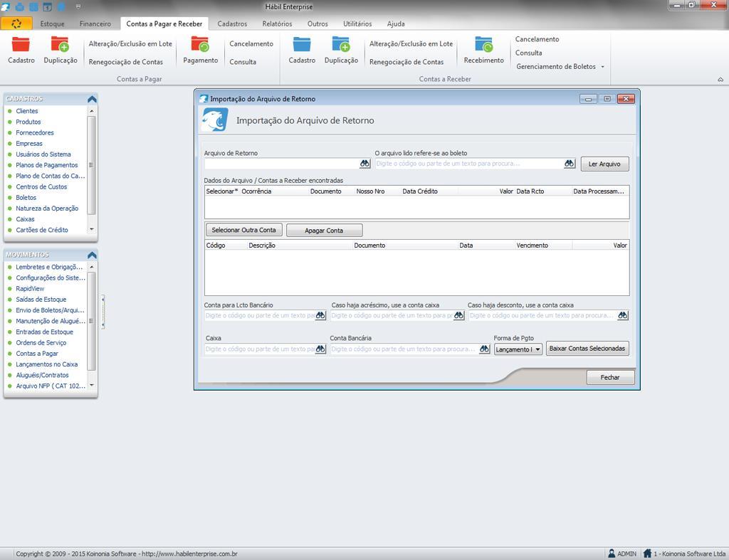The width and height of the screenshot is (729, 560).
Task: Click binoculars for Conta para Lcto Bancário
Action: pyautogui.click(x=320, y=315)
